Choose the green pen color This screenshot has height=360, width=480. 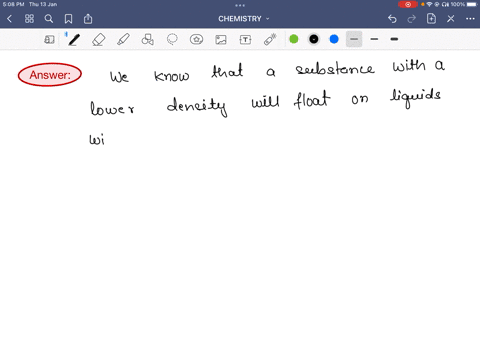pyautogui.click(x=294, y=39)
